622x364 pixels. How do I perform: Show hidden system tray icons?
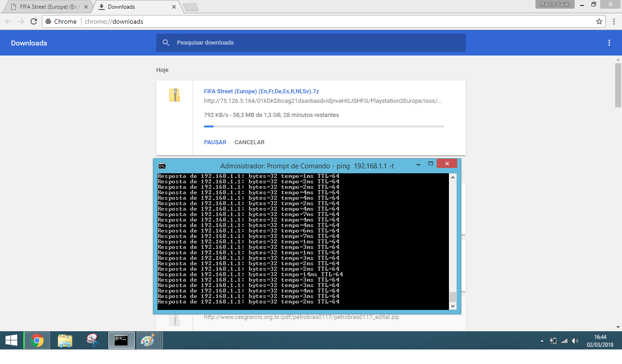(x=542, y=341)
